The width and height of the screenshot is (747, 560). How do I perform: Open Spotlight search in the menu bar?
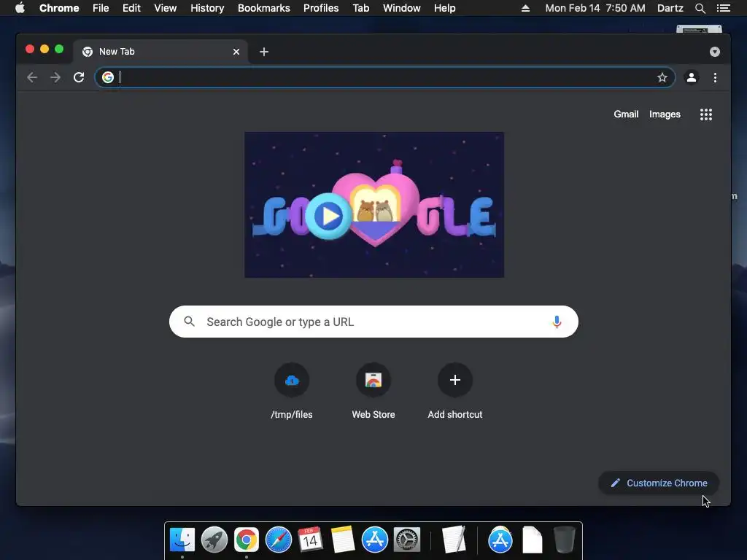700,8
